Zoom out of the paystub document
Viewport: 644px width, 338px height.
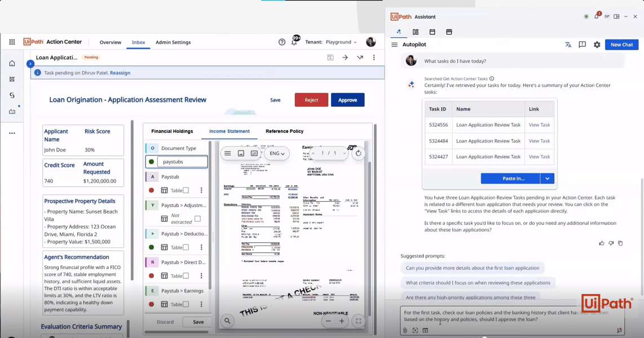328,321
